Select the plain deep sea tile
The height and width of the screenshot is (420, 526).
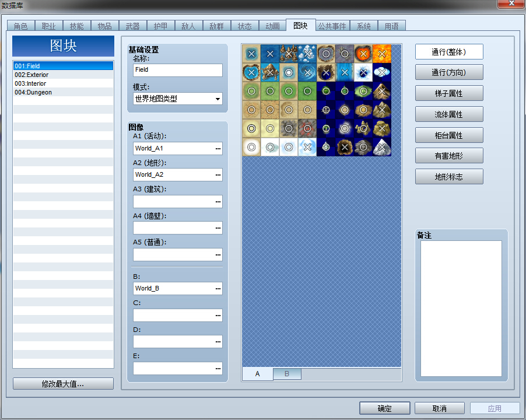pos(270,54)
